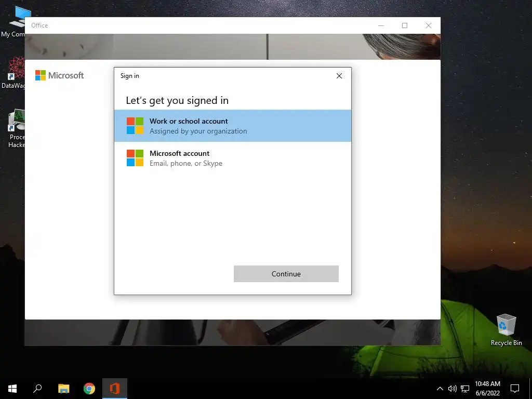Image resolution: width=532 pixels, height=399 pixels.
Task: Open network settings tray icon
Action: (x=465, y=389)
